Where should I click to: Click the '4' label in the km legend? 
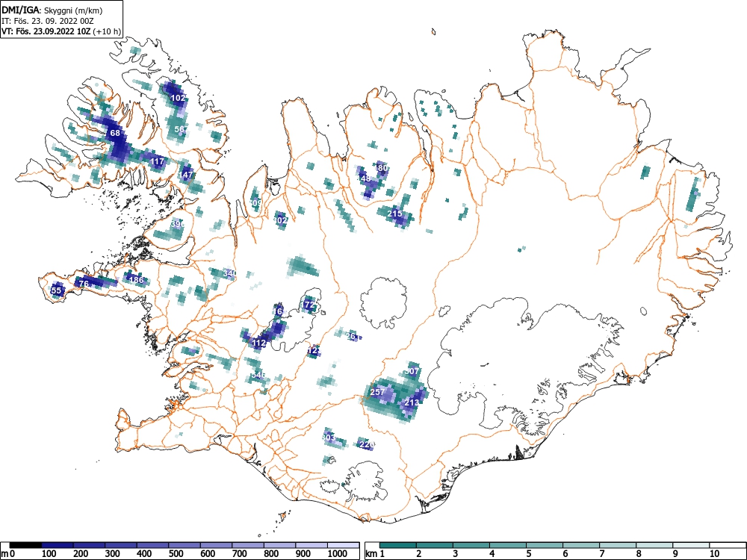point(492,553)
